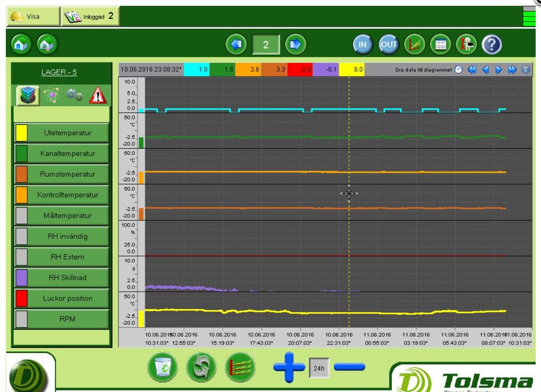Toggle Luckor position red swatch
The height and width of the screenshot is (392, 541).
pos(21,298)
